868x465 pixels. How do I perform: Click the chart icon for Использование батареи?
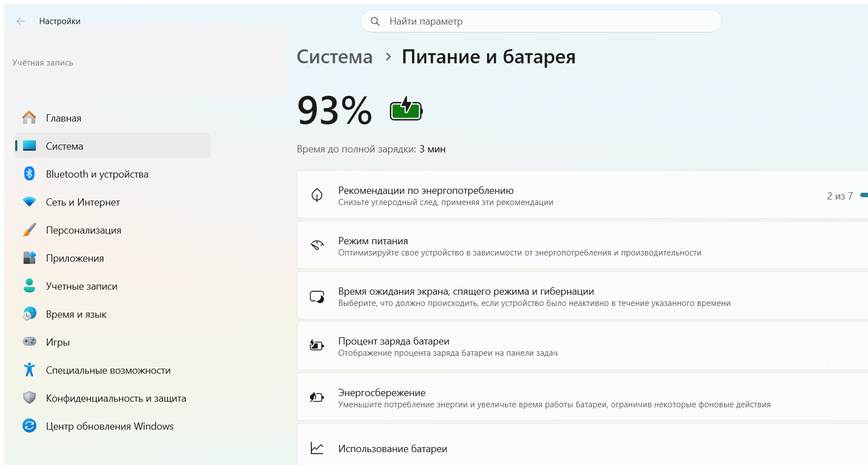coord(317,448)
